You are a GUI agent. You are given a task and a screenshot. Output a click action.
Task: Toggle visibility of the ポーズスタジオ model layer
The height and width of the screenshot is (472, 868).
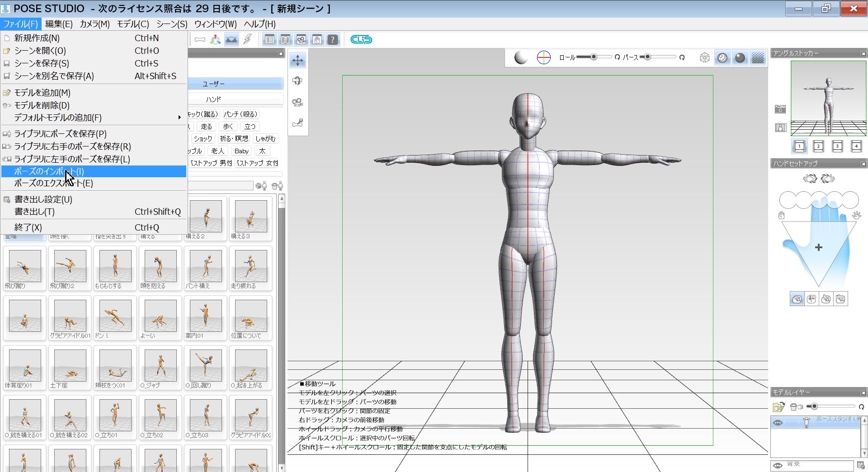[778, 422]
